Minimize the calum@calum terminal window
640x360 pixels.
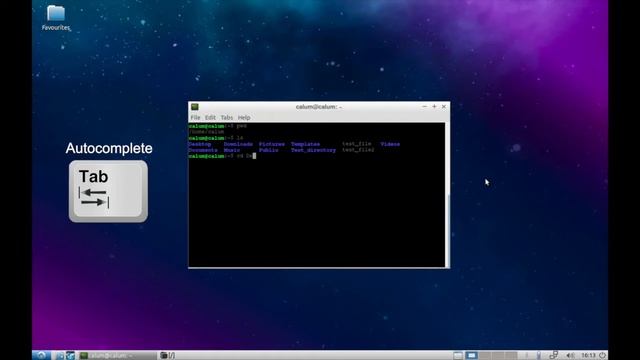(424, 107)
